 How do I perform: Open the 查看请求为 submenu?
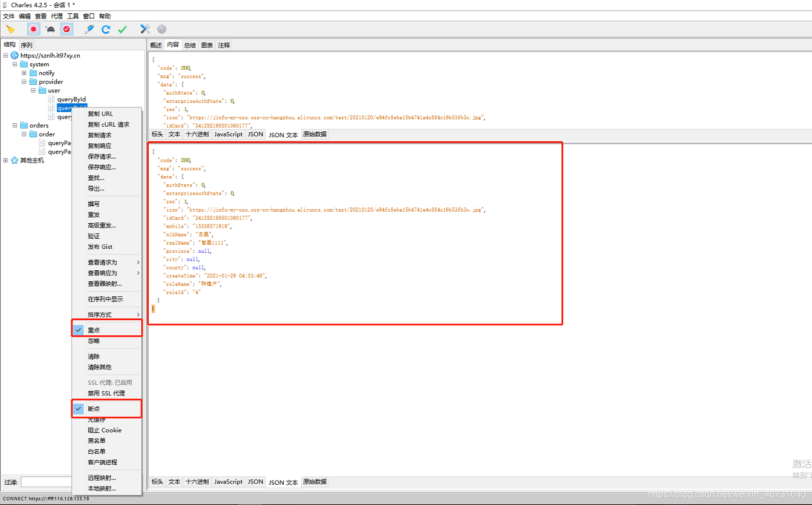107,262
